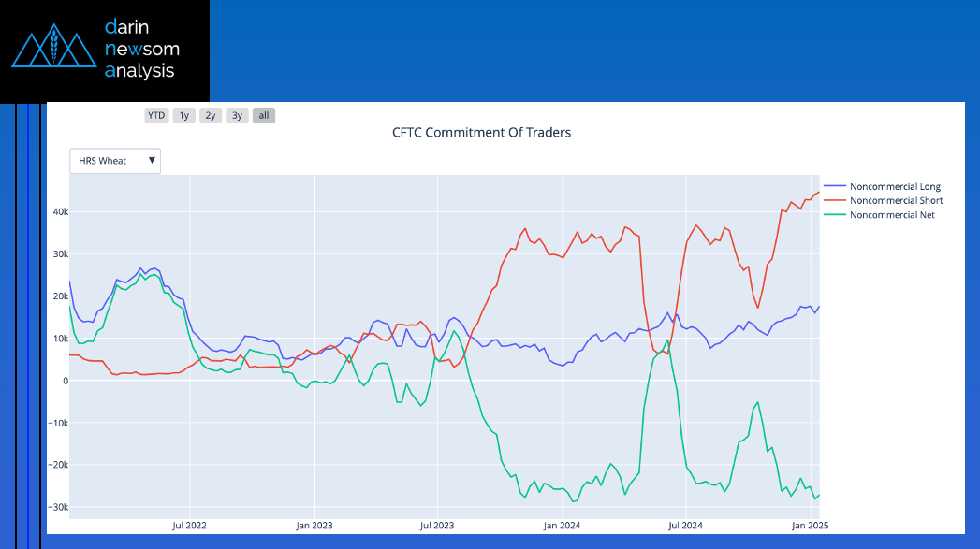Select the Jan 2025 x-axis label

coord(811,527)
